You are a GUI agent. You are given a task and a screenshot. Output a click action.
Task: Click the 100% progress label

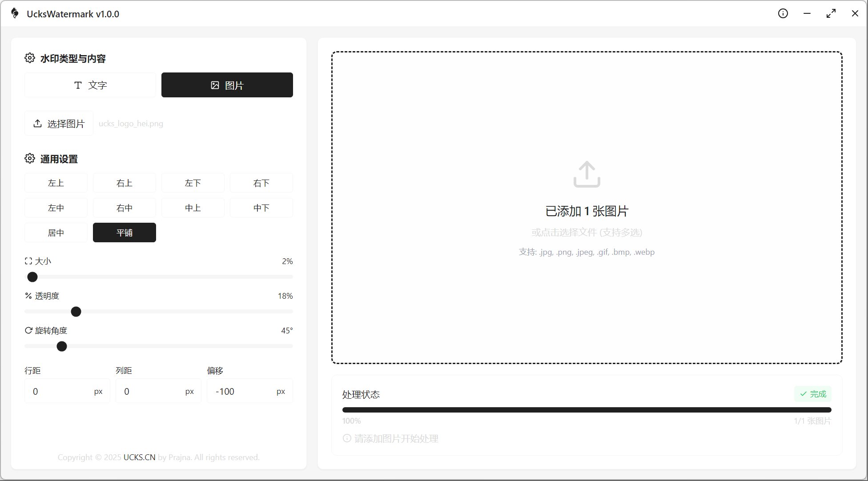(x=351, y=421)
